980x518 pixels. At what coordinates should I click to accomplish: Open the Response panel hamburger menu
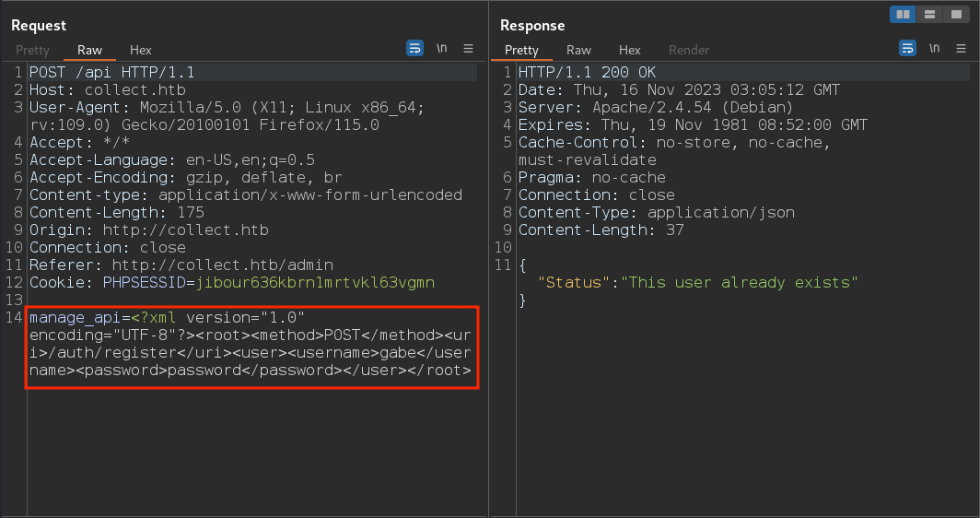point(962,48)
